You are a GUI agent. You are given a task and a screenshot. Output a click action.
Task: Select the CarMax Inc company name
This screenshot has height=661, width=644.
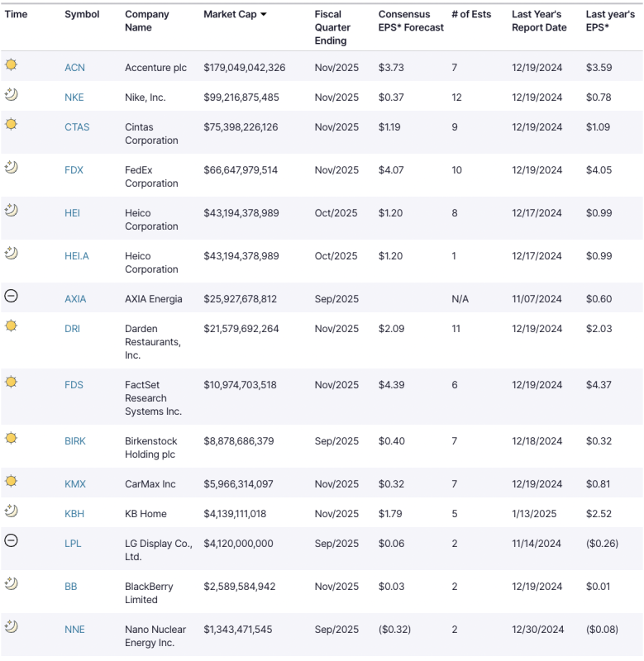click(150, 484)
